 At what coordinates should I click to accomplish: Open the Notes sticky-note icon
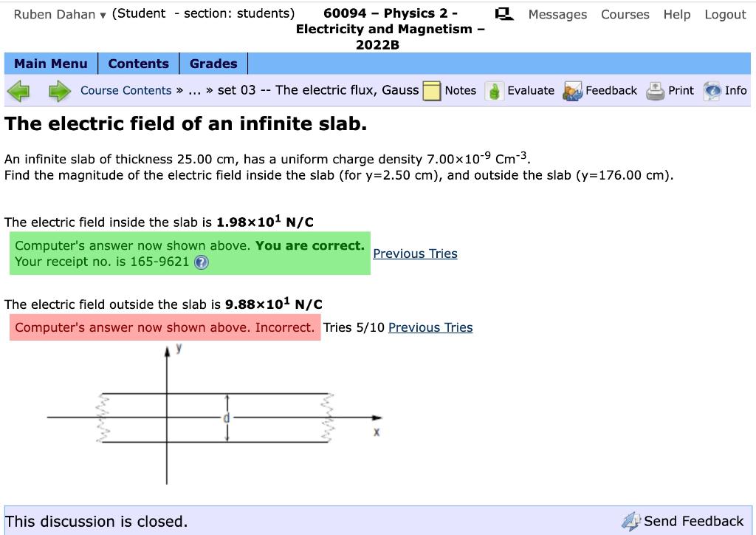(x=432, y=90)
